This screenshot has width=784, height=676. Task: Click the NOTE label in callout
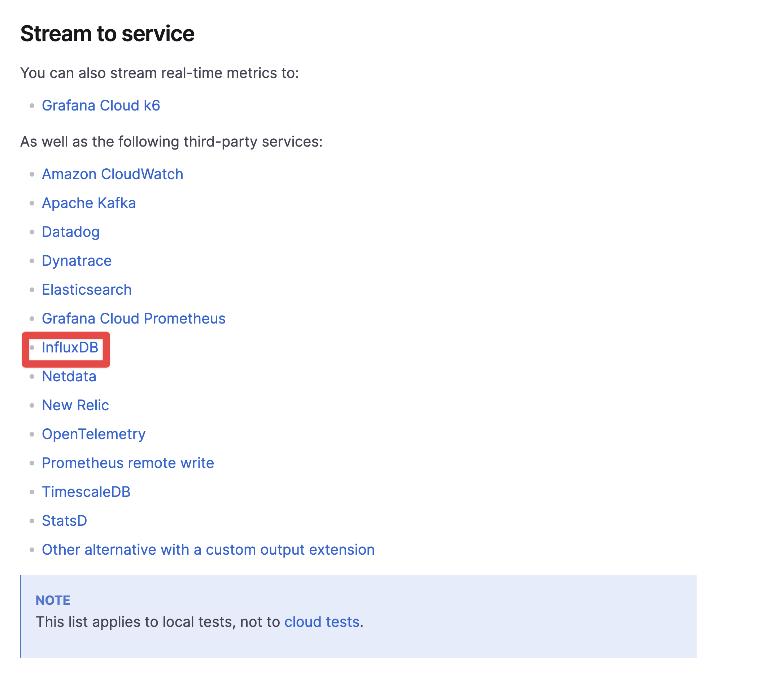tap(53, 600)
